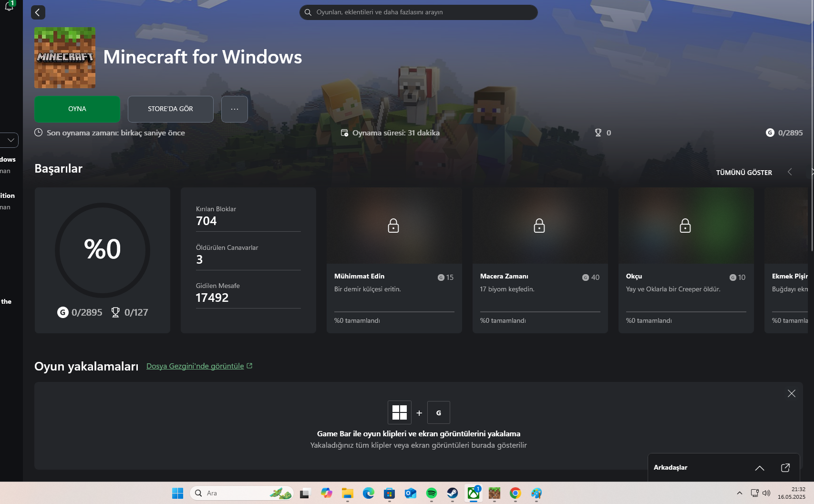Dismiss the Game Bar capture tip

pyautogui.click(x=792, y=393)
